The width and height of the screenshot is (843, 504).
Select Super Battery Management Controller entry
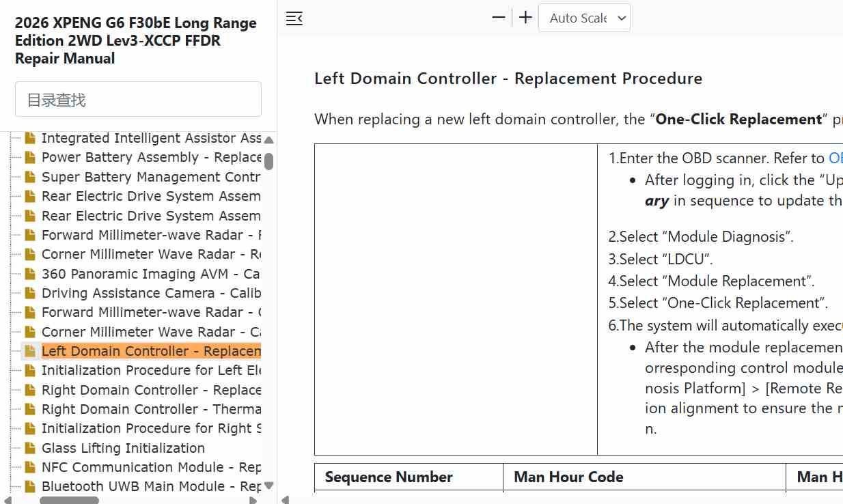coord(151,177)
